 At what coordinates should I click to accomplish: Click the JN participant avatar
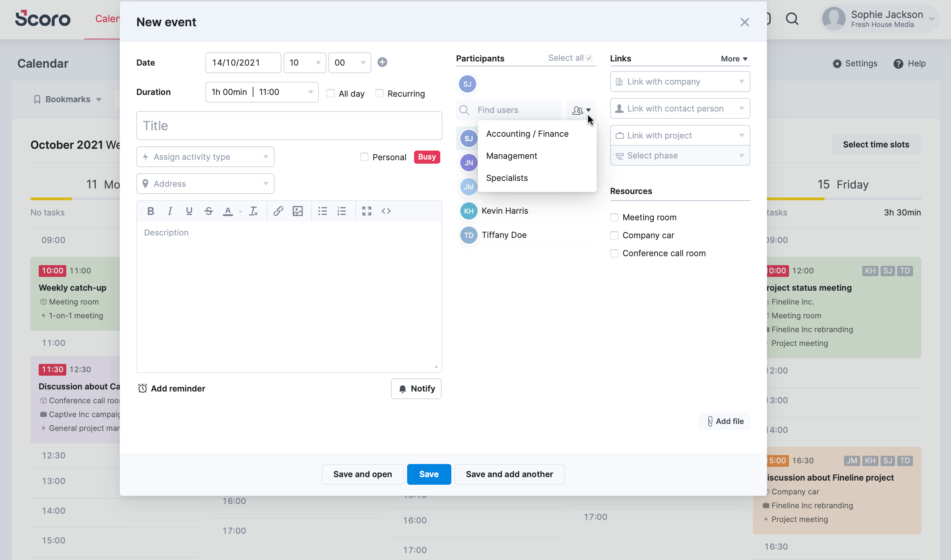(469, 163)
